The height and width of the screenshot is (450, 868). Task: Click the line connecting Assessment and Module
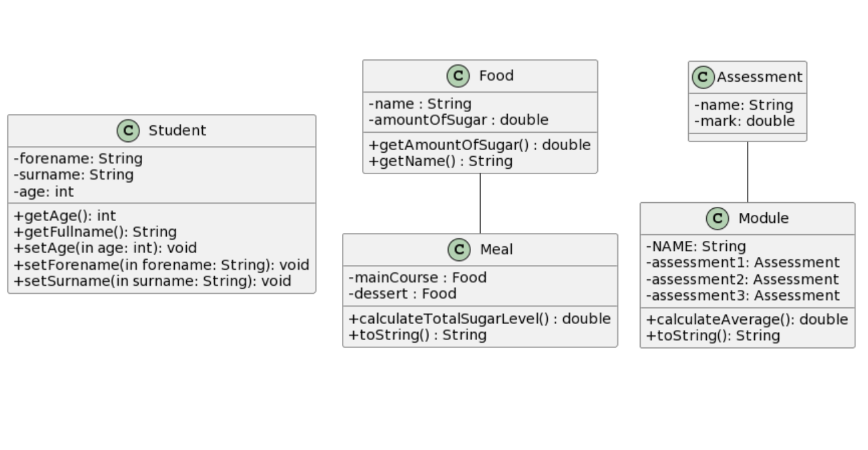point(748,172)
